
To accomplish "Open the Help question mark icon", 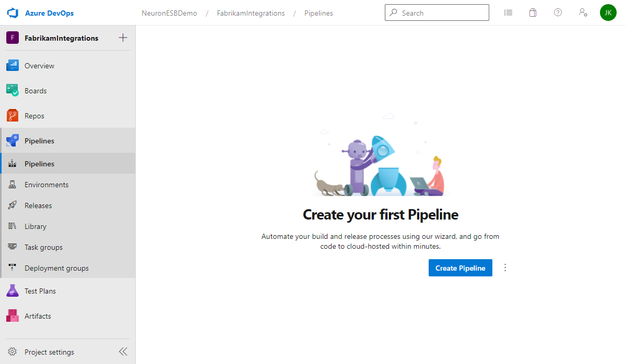I will tap(558, 13).
